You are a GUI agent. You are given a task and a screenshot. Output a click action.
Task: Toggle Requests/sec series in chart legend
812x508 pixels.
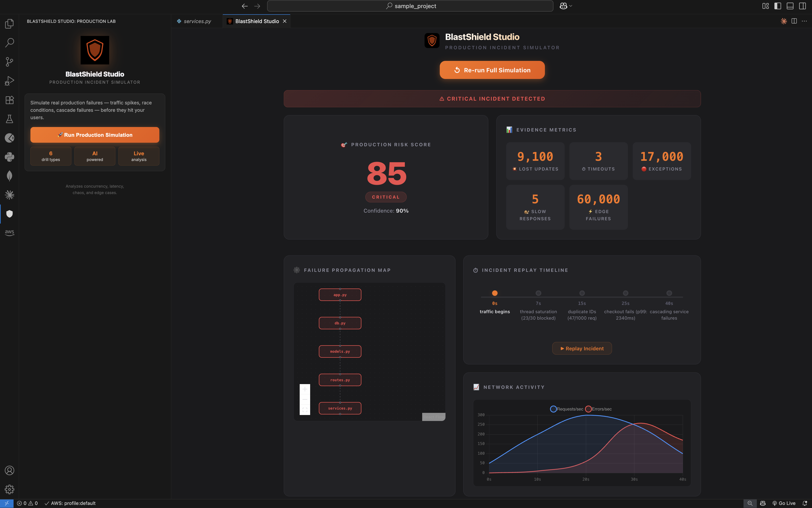566,409
